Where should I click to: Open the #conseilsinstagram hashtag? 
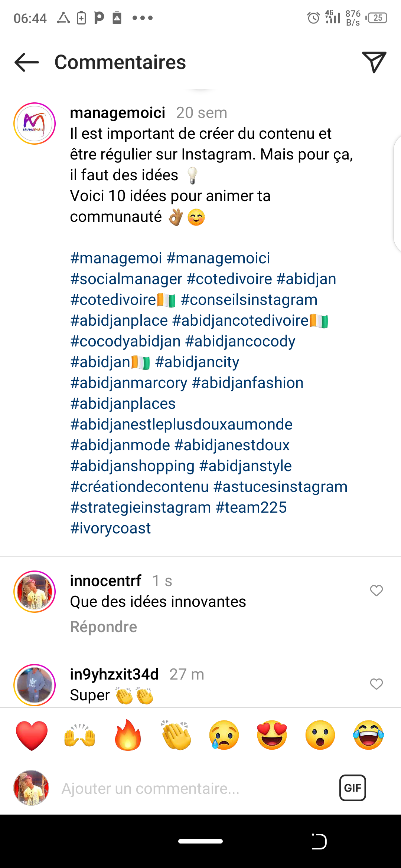coord(249,300)
